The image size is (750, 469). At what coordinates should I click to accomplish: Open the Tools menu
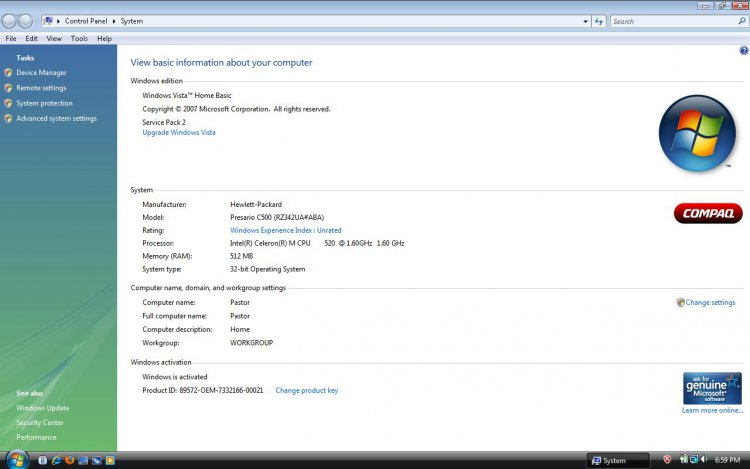click(79, 39)
